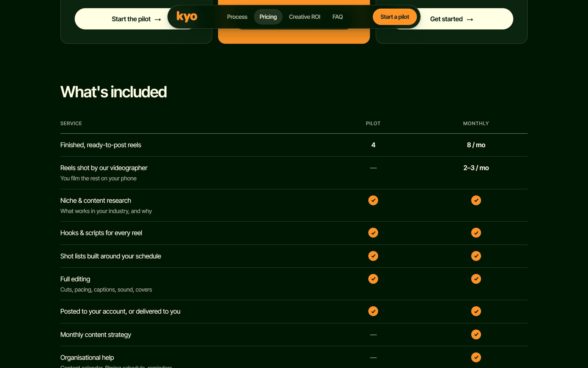Click Pilot checkmark for Posted to your account

[373, 311]
